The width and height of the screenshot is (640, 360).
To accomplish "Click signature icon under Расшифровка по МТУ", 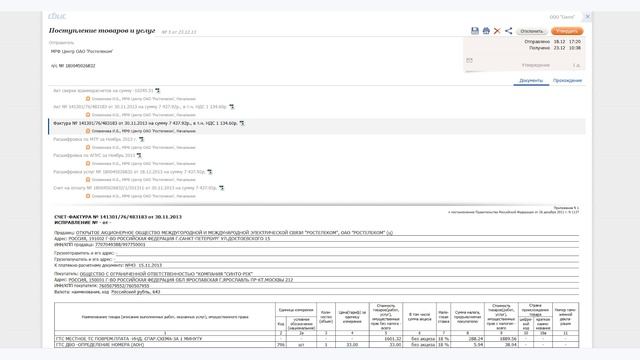I will (87, 147).
